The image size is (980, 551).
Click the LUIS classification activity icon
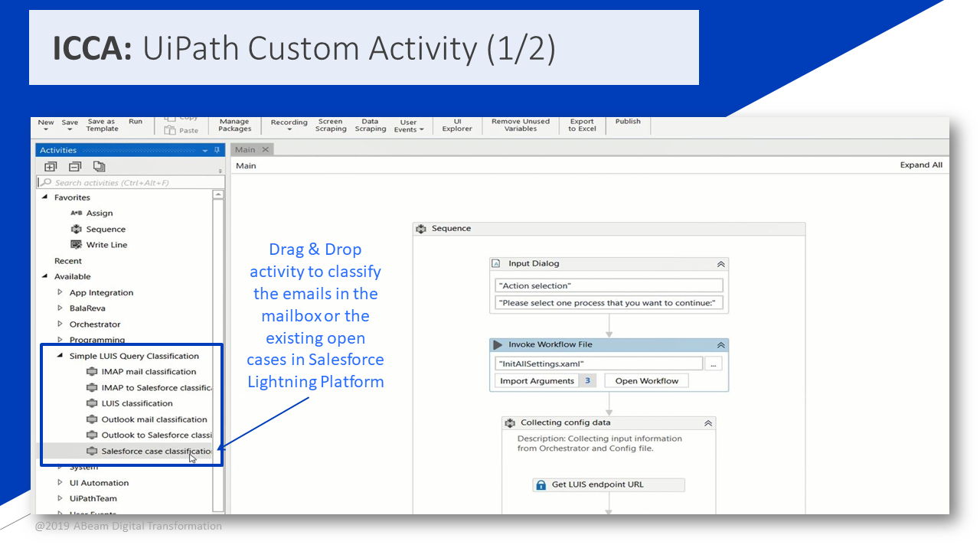pos(92,403)
